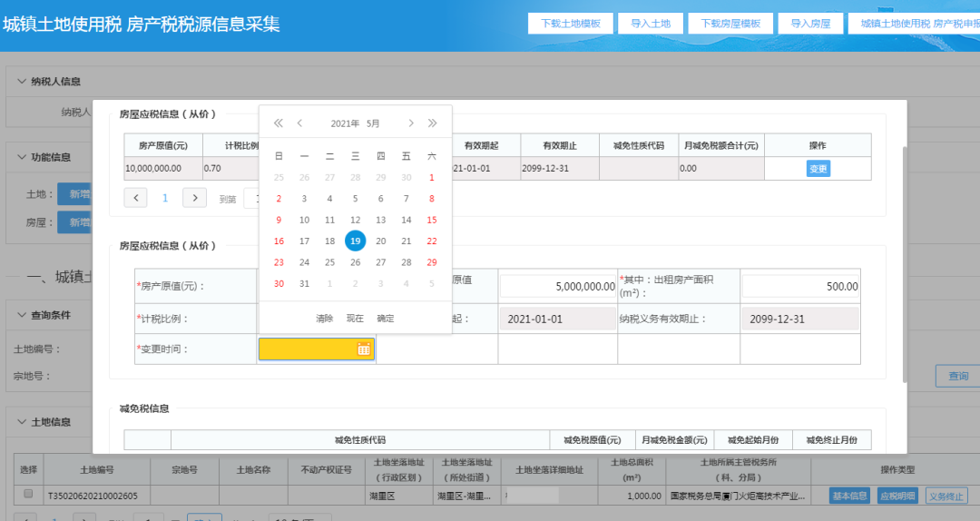Advance calendar to next month
Screen dimensions: 980x521
tap(411, 123)
